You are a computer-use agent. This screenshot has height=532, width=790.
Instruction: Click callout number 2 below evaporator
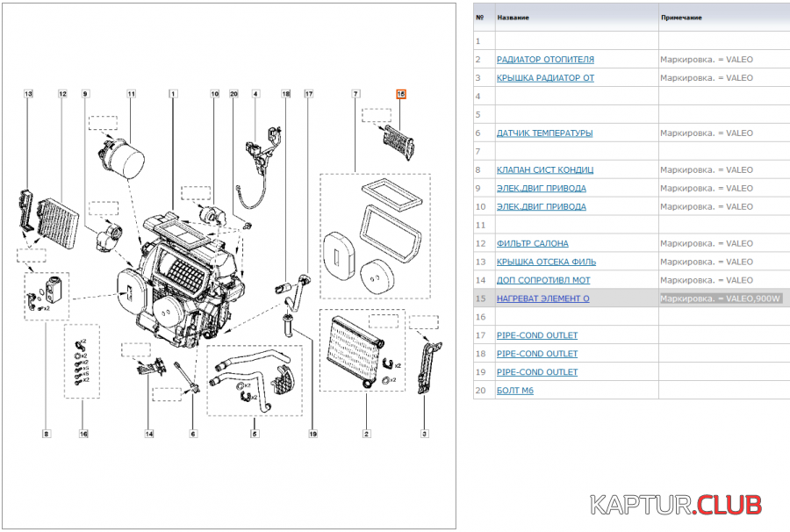366,433
